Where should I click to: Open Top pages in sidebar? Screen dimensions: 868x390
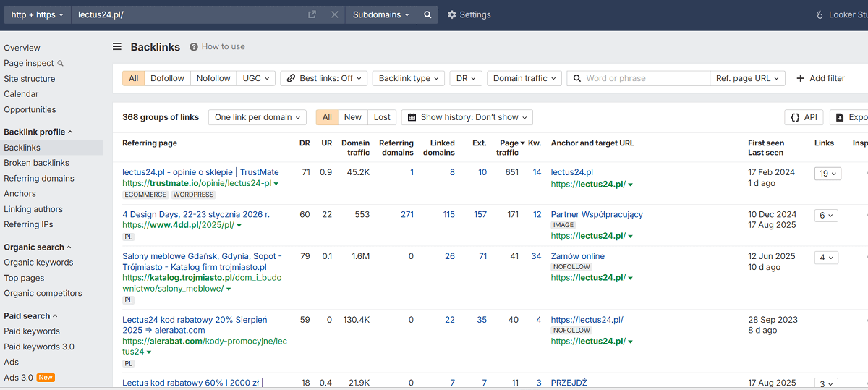pos(24,278)
